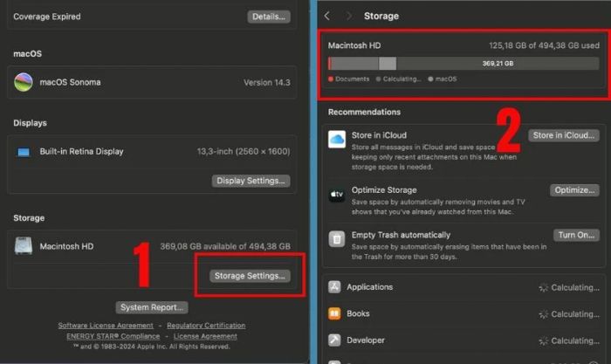Click the Store in iCloud button
The width and height of the screenshot is (611, 364).
click(x=564, y=135)
